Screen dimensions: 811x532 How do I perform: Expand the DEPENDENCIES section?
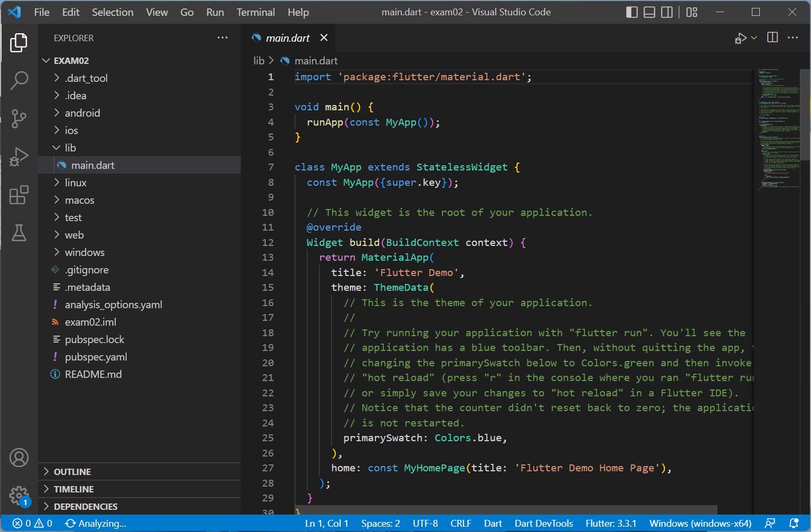(139, 506)
